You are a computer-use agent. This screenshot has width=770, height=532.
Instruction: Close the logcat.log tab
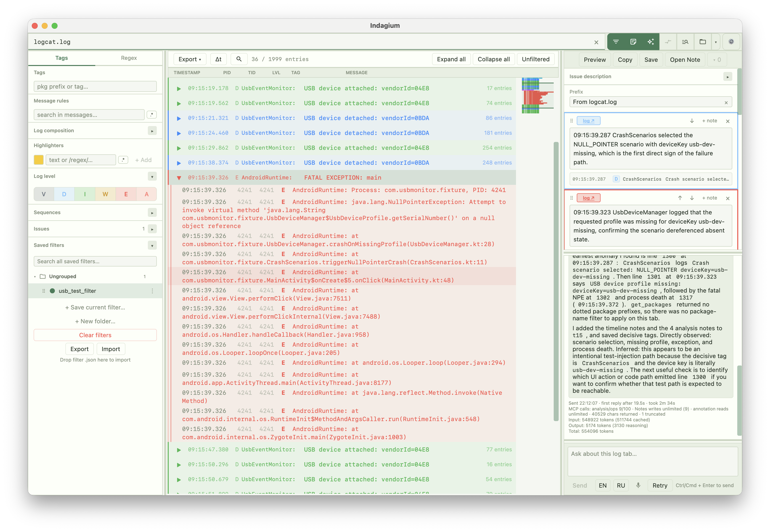coord(596,42)
